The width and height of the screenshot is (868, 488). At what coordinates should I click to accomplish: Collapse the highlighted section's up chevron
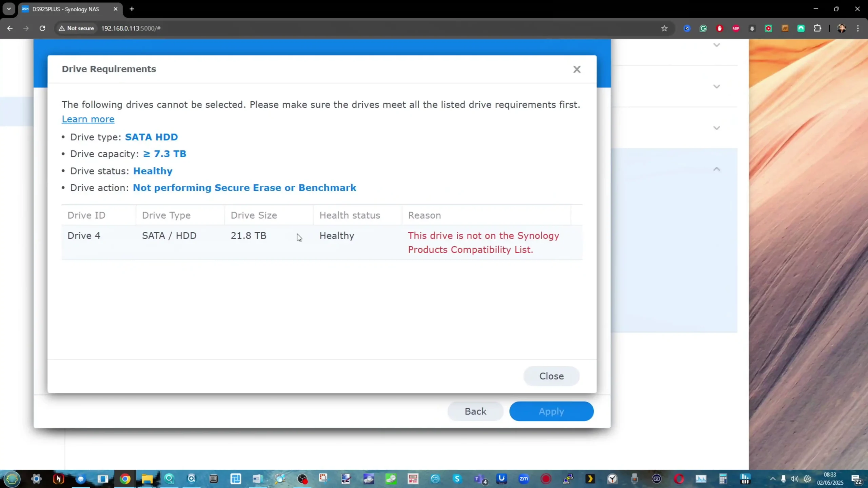pos(716,169)
